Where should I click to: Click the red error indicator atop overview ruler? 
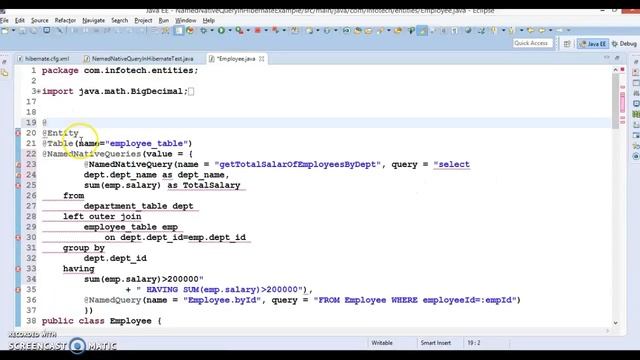pos(622,70)
